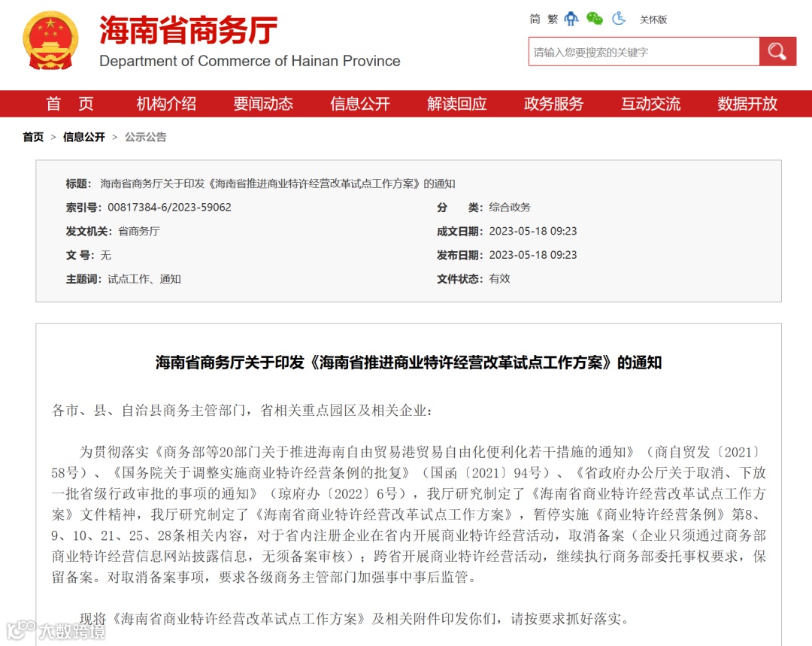Click the salutation line 各市、县、自治县商务主管部门
Viewport: 812px width, 646px height.
[242, 411]
